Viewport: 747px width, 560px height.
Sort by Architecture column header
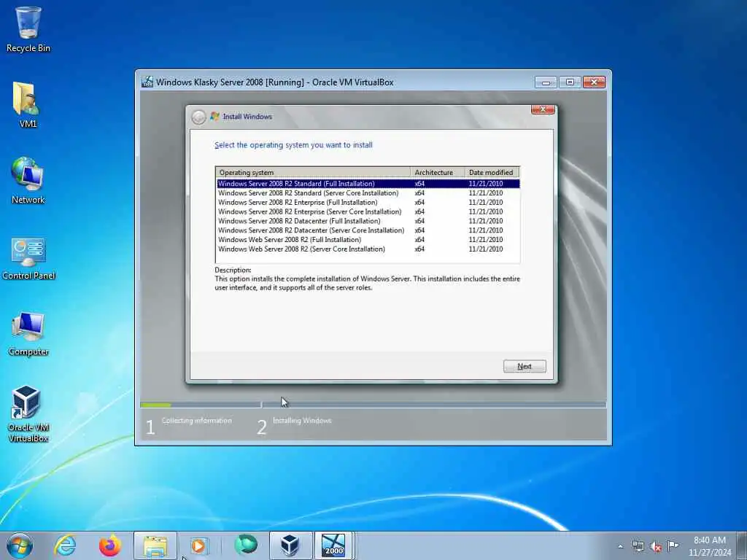tap(438, 172)
